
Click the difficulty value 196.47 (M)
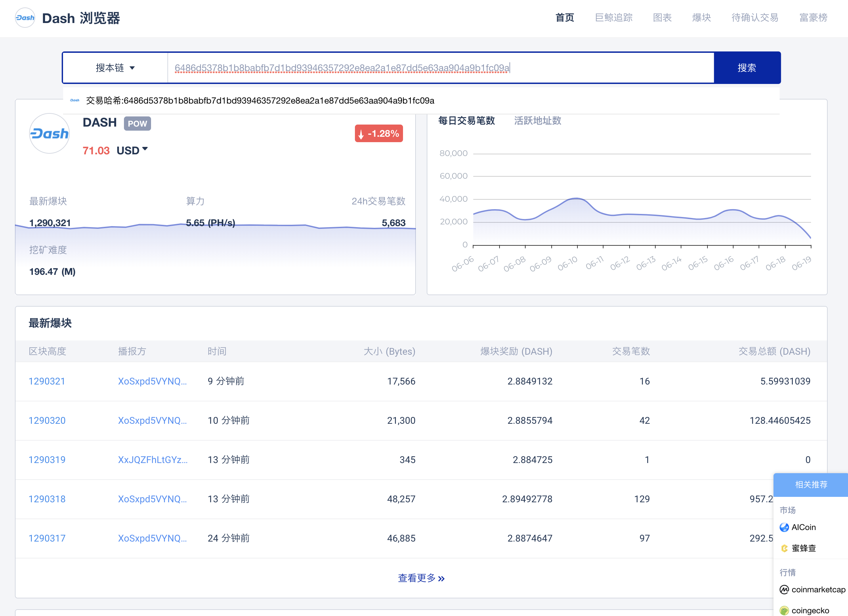(x=52, y=271)
